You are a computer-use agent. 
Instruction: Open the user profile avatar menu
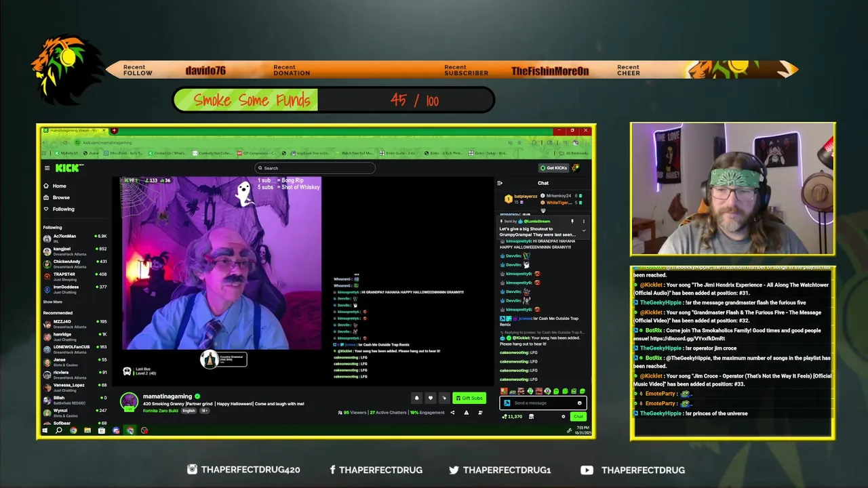[576, 168]
